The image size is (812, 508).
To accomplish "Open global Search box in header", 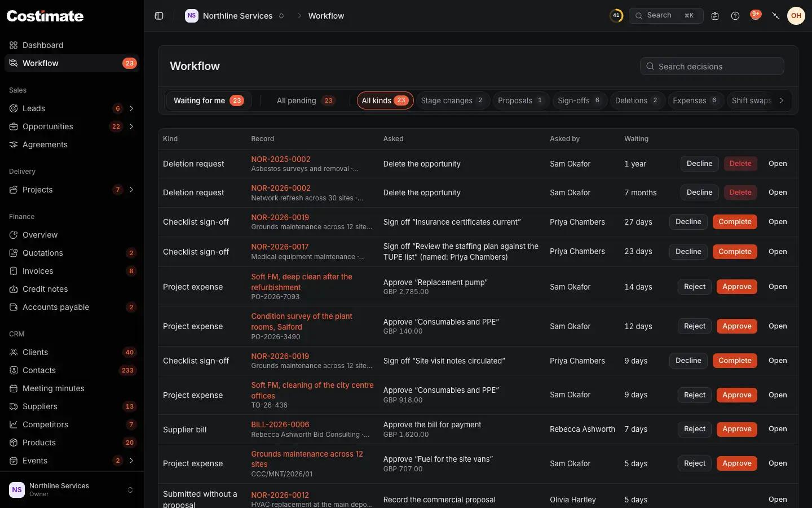I will pyautogui.click(x=666, y=16).
